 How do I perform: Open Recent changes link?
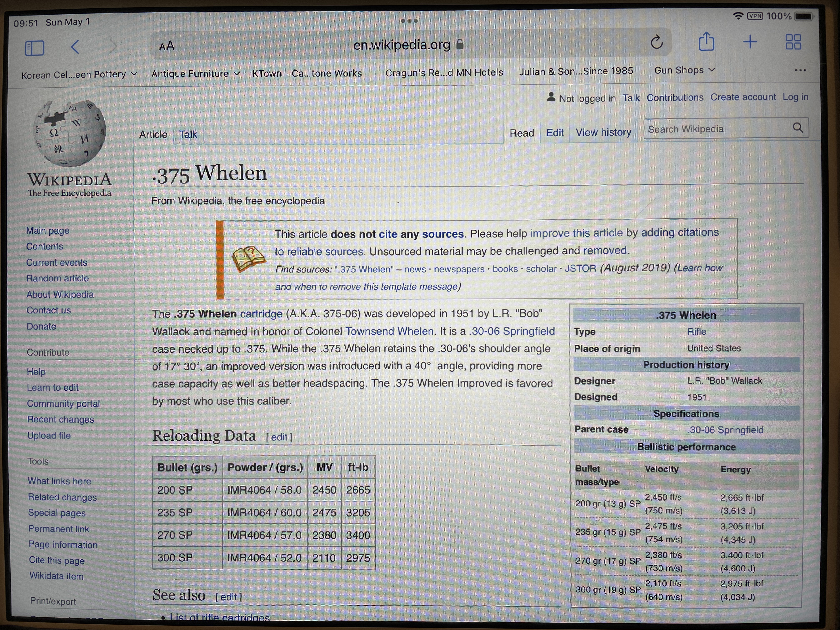point(61,419)
